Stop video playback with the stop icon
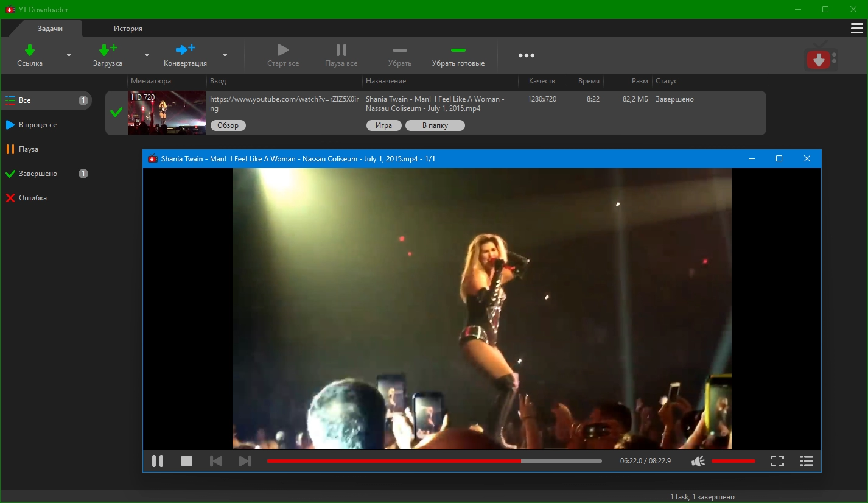The image size is (868, 503). pos(187,461)
